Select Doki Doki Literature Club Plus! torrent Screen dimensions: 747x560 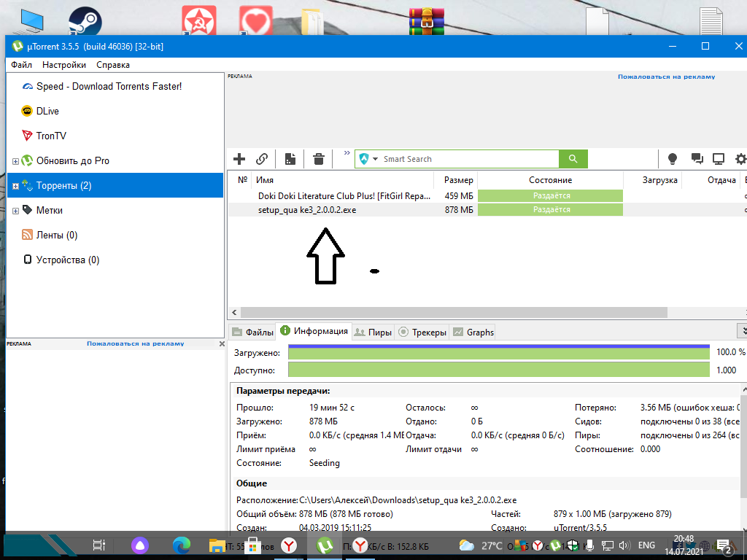(x=344, y=195)
